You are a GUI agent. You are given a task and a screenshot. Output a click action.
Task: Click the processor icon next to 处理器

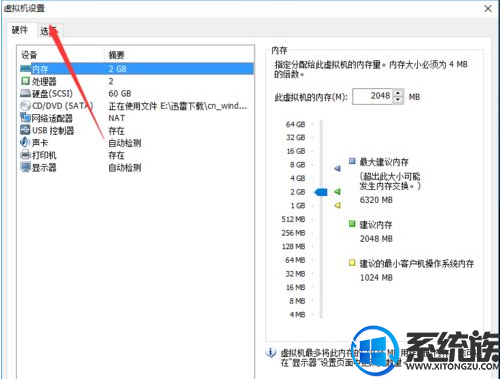(25, 81)
